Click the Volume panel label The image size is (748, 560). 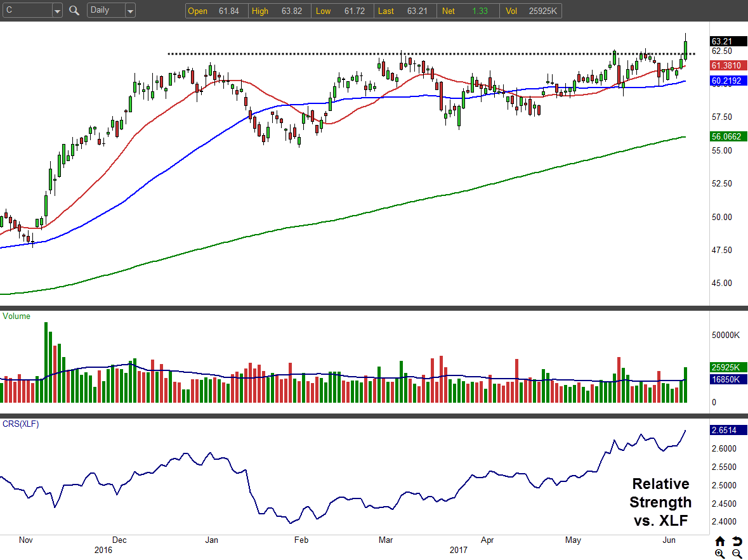[17, 316]
